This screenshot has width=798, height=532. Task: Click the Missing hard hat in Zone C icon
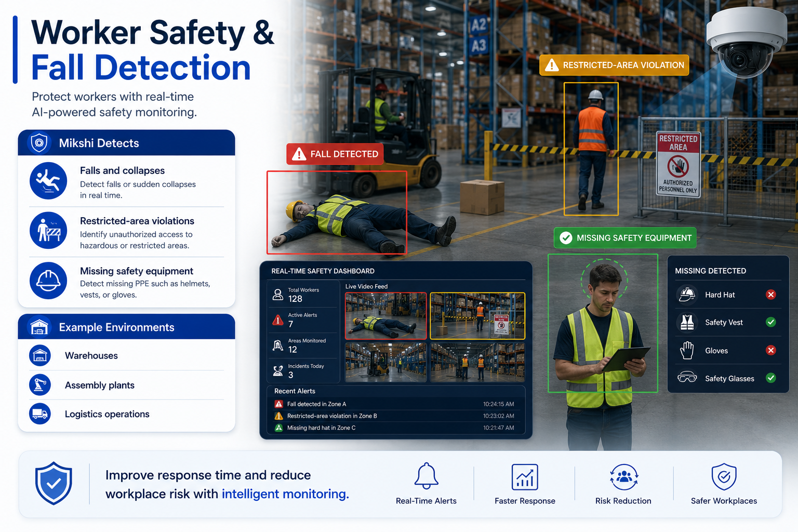coord(278,428)
